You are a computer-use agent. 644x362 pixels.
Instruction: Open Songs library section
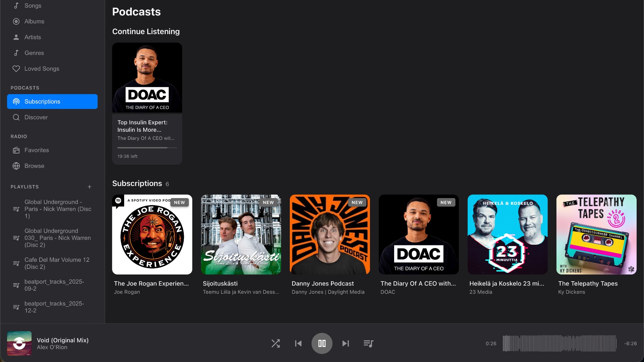point(52,6)
